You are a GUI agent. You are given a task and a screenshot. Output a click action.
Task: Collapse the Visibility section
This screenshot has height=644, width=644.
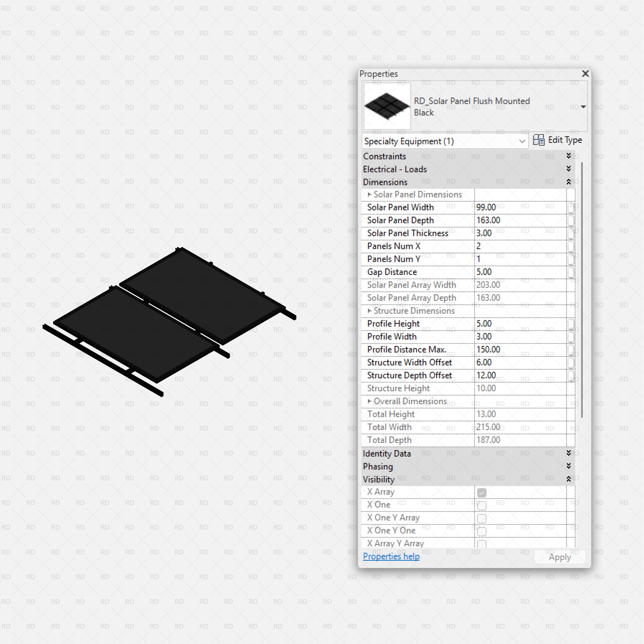pyautogui.click(x=569, y=479)
